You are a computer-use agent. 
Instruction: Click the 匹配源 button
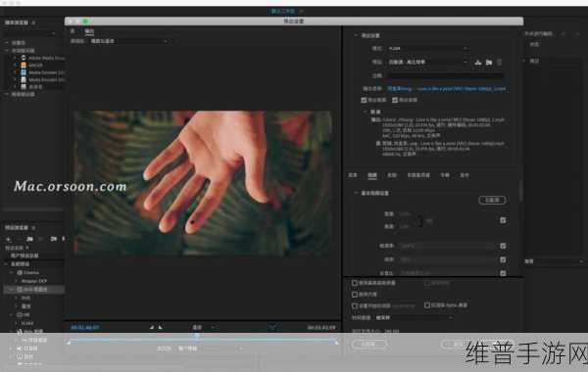[x=492, y=200]
